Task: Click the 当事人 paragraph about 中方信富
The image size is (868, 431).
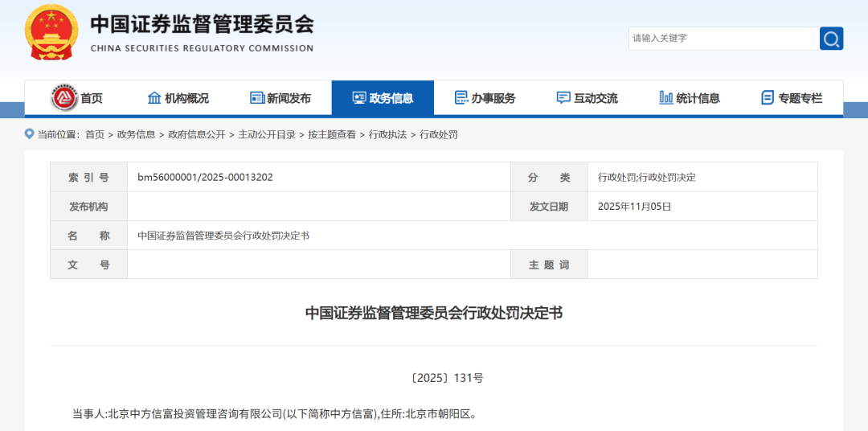Action: coord(274,414)
